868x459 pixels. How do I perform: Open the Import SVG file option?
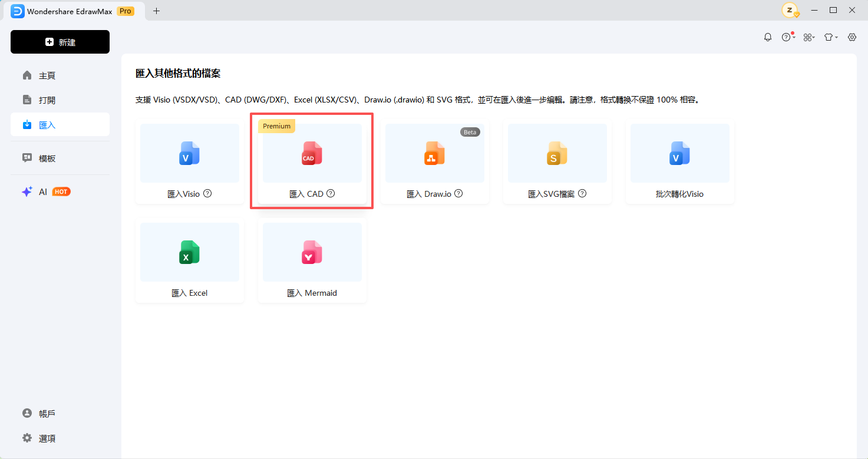(557, 153)
